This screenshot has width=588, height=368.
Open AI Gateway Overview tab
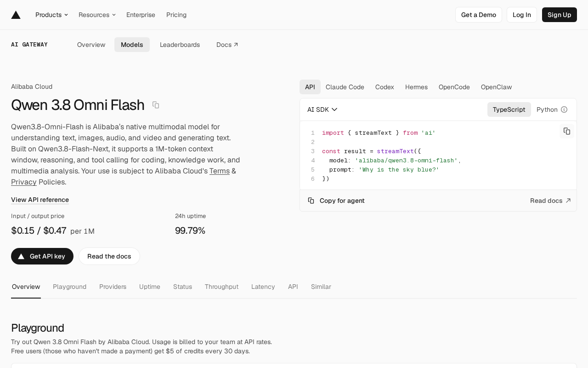pyautogui.click(x=91, y=45)
